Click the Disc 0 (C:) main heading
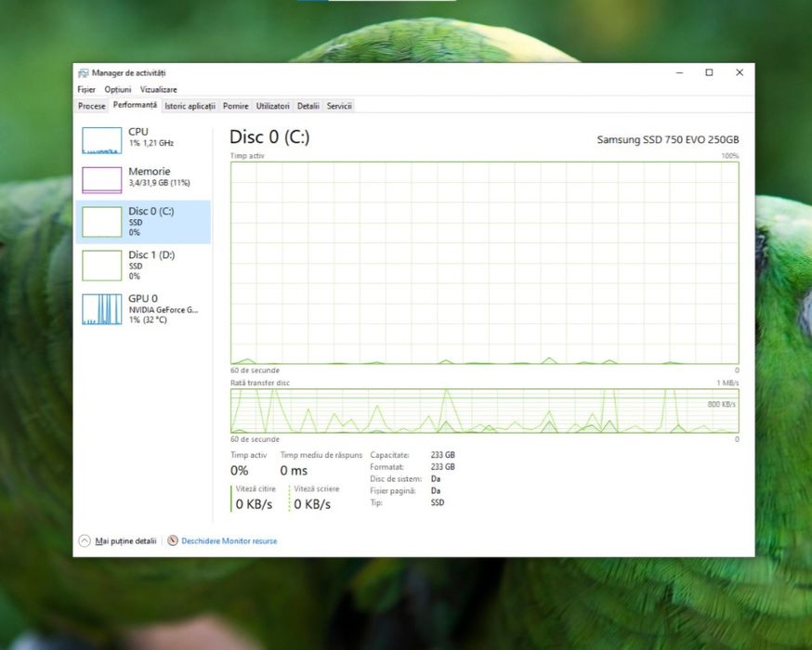 click(x=269, y=137)
